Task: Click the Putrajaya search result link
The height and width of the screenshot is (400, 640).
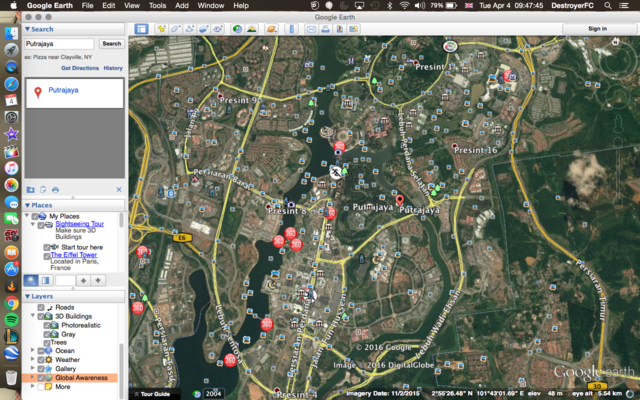Action: 63,90
